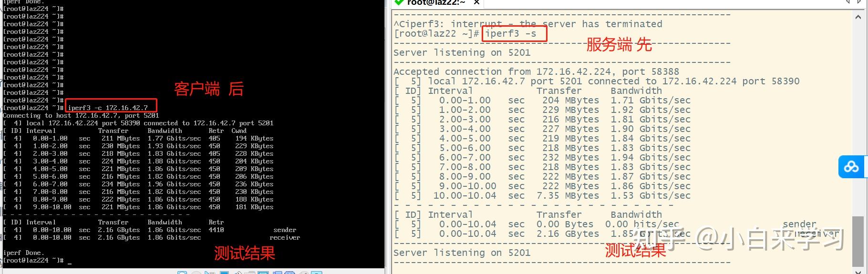Click the "iperf Done." line above final prompt
868x274 pixels.
(x=23, y=253)
